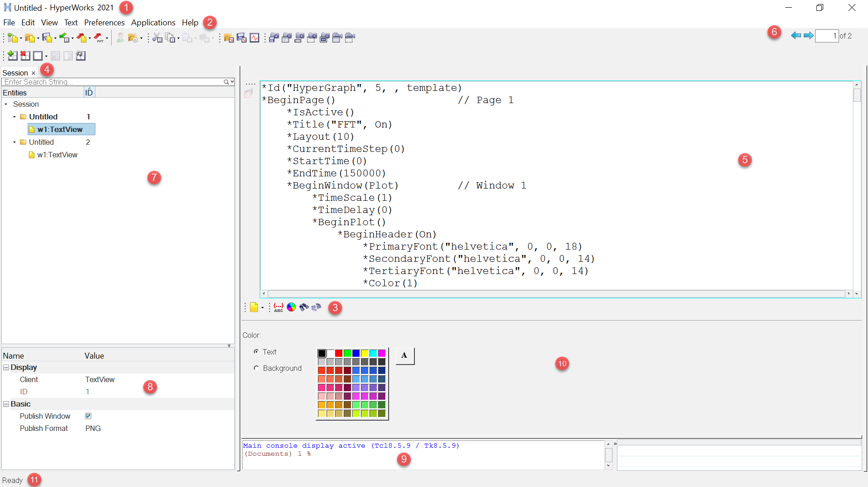The image size is (868, 487).
Task: Click the Add Page icon with green plus
Action: 13,56
